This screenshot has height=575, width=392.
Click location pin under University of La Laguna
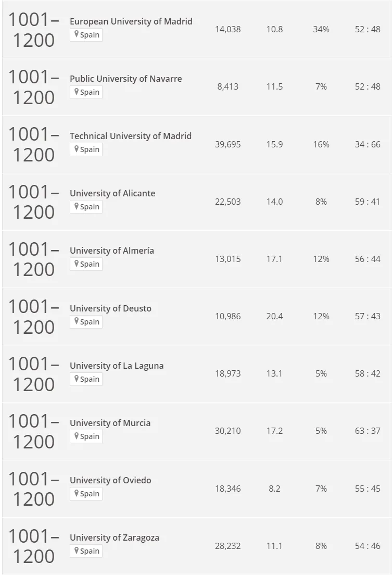(x=77, y=378)
